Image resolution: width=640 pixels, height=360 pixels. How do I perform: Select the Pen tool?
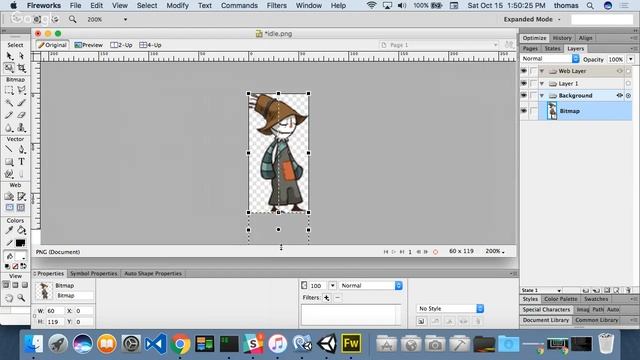21,149
